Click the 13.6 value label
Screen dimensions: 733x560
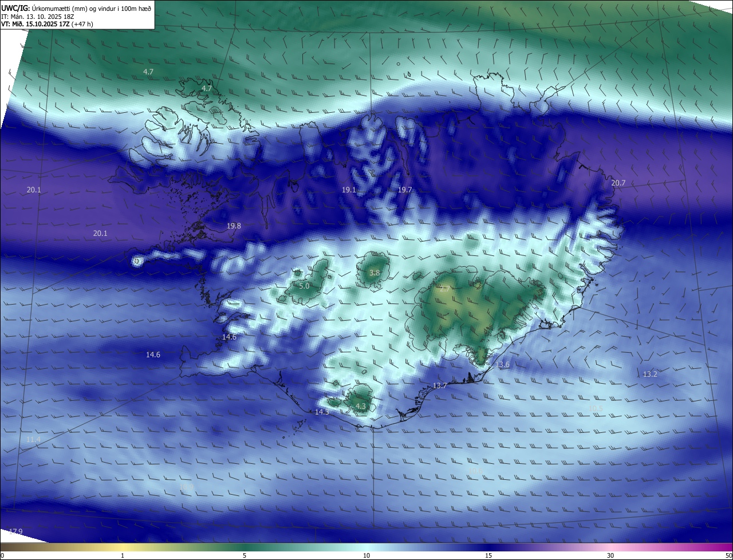[x=502, y=365]
